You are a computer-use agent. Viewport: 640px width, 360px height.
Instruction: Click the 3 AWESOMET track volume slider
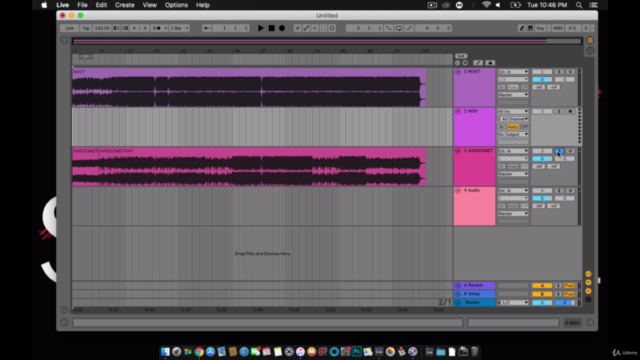(542, 159)
